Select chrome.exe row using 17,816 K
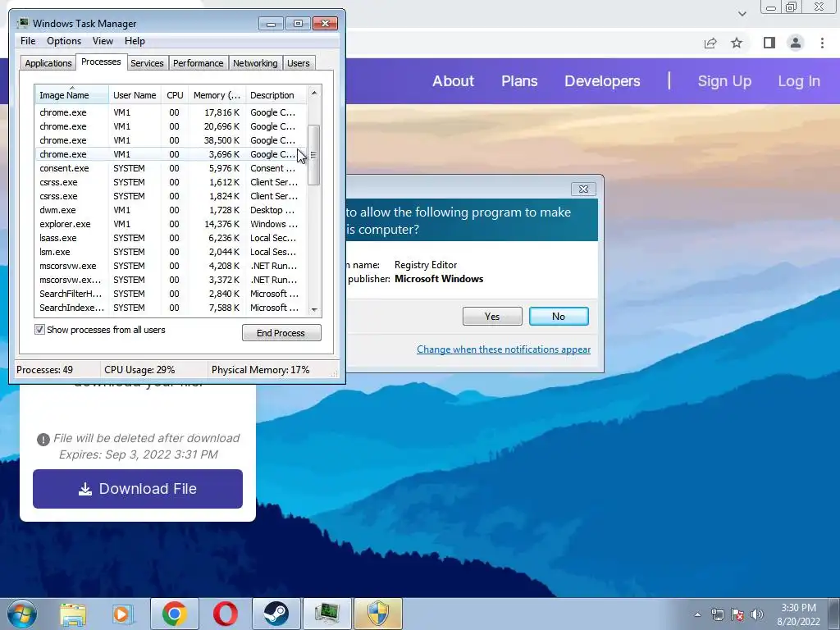 tap(171, 112)
